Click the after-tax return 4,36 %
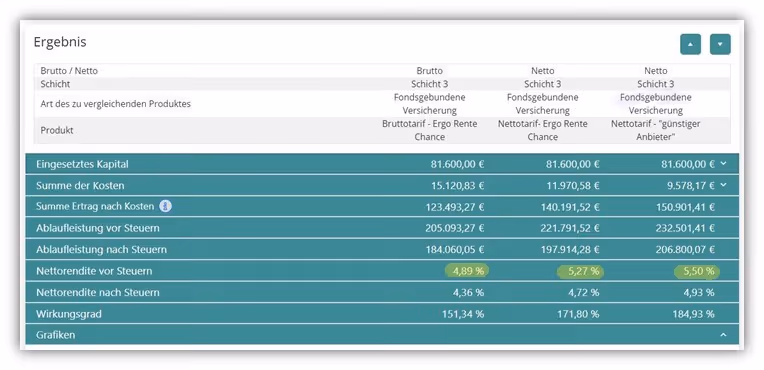This screenshot has height=370, width=764. [x=468, y=292]
